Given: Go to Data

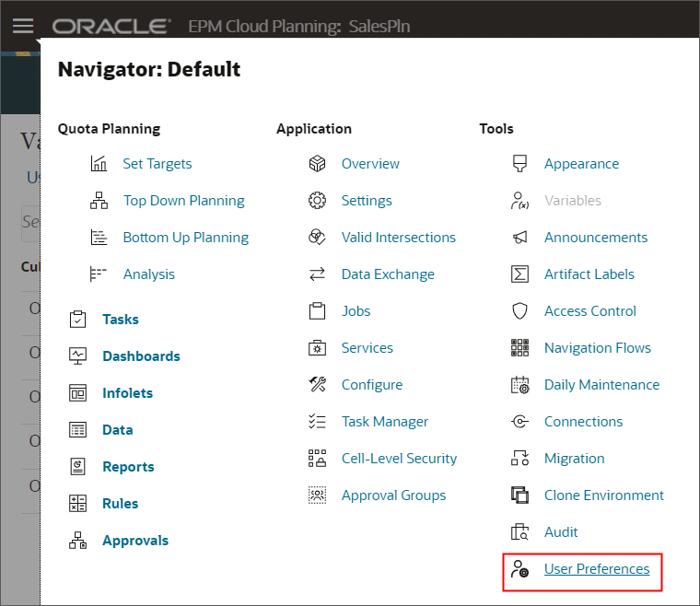Looking at the screenshot, I should [118, 430].
